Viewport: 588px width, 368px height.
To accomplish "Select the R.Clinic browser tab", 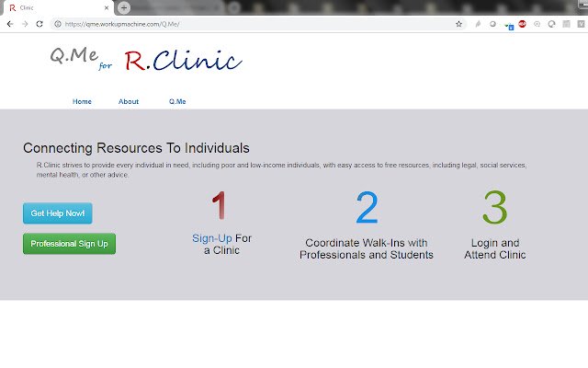I will (57, 7).
